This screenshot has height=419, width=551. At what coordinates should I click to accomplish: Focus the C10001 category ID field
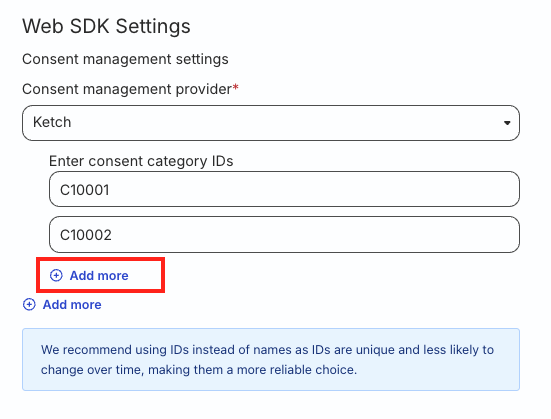(284, 189)
